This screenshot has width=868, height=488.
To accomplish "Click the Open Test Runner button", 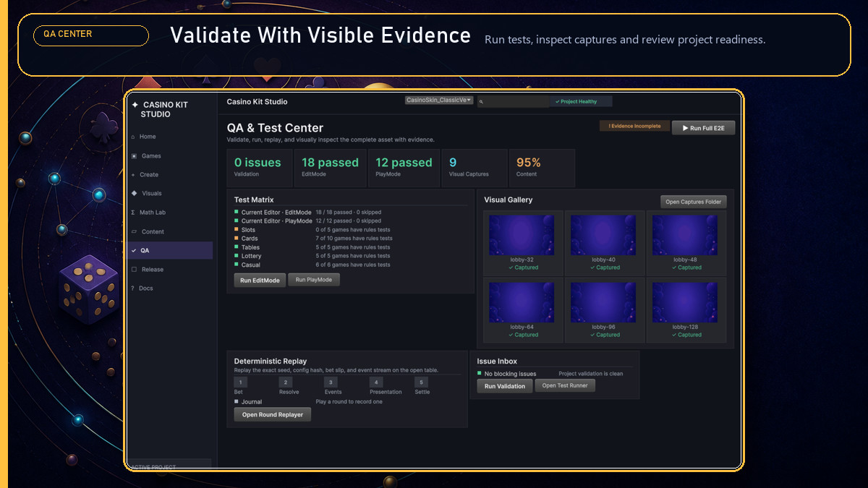I will [566, 385].
